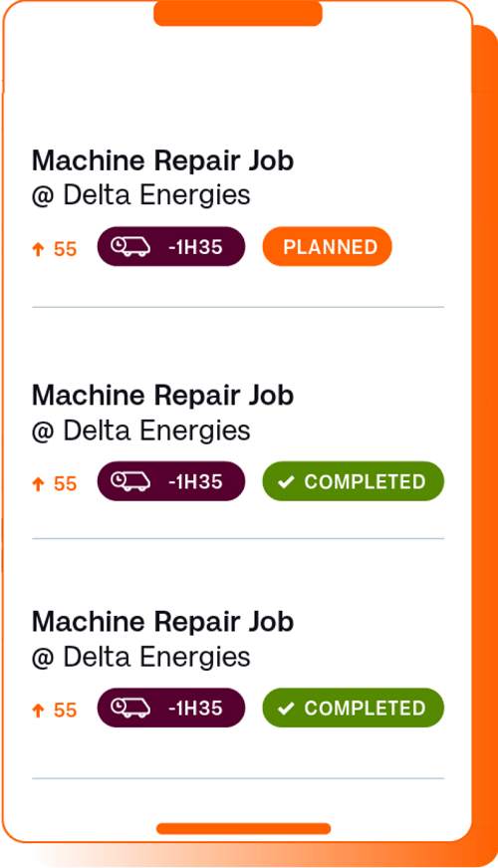This screenshot has height=868, width=498.
Task: Click checkmark icon in third job's Completed badge
Action: click(x=286, y=708)
